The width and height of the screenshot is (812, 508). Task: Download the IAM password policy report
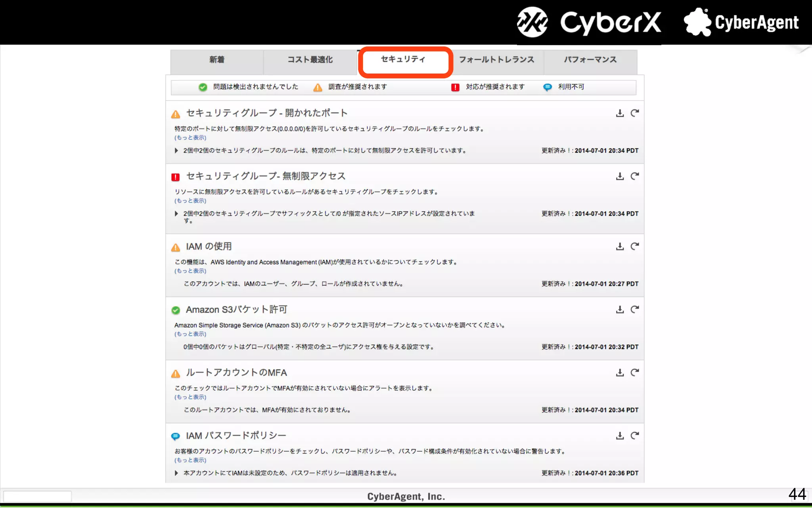[x=620, y=436]
